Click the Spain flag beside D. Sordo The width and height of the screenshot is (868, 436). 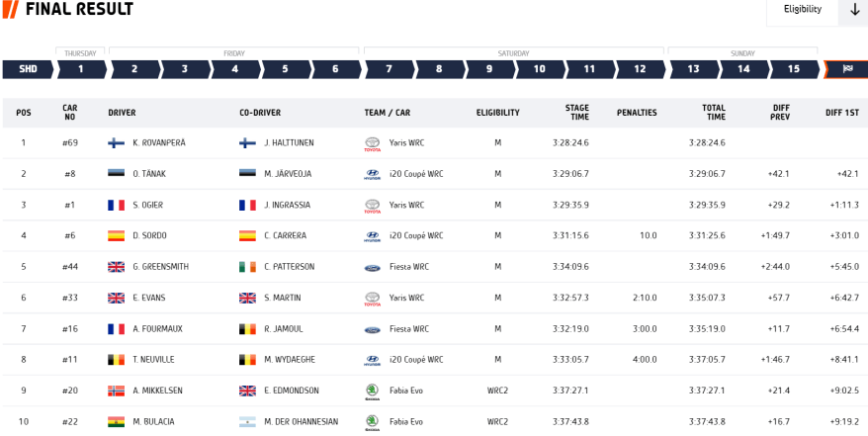[117, 236]
